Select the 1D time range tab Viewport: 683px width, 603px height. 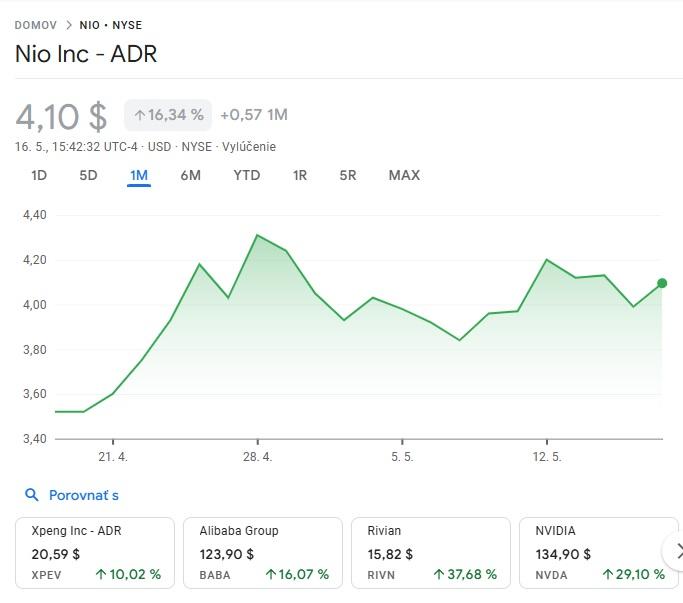point(39,175)
